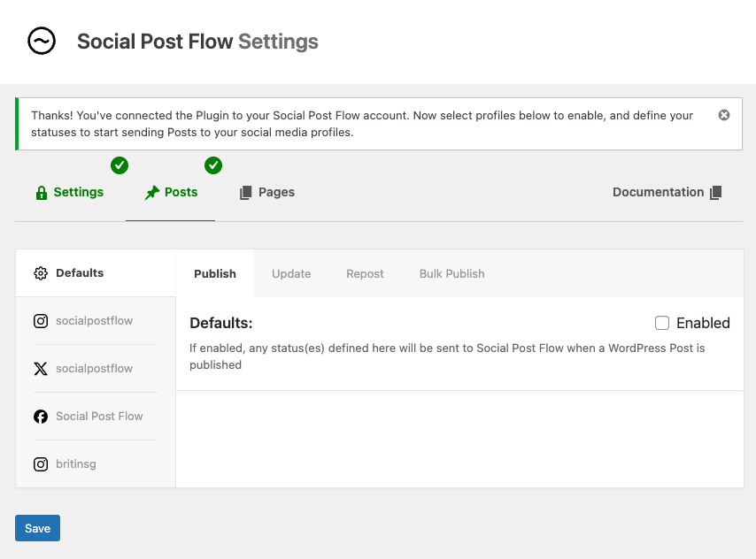Click the Instagram icon for socialpostflow
The width and height of the screenshot is (756, 559).
(x=41, y=321)
